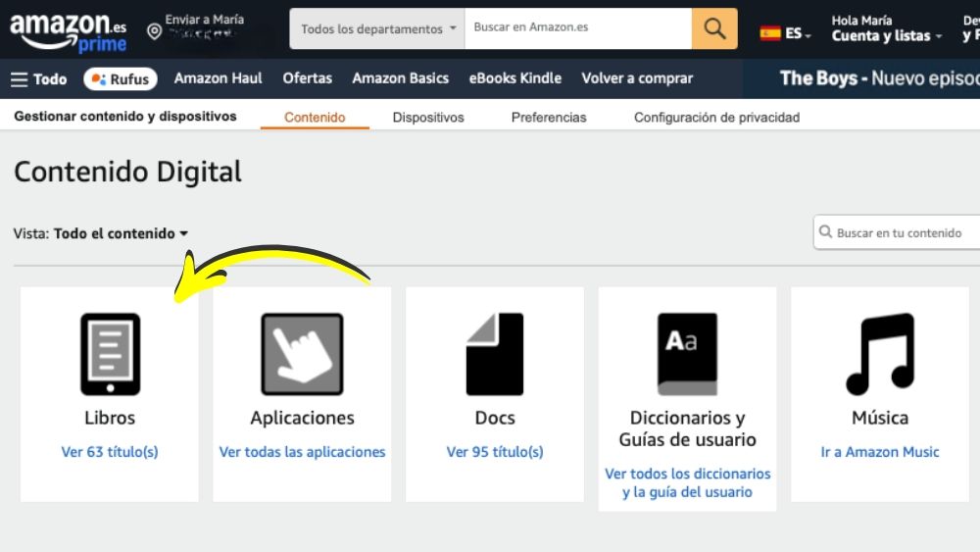Click Enviar a María delivery address

tap(204, 26)
